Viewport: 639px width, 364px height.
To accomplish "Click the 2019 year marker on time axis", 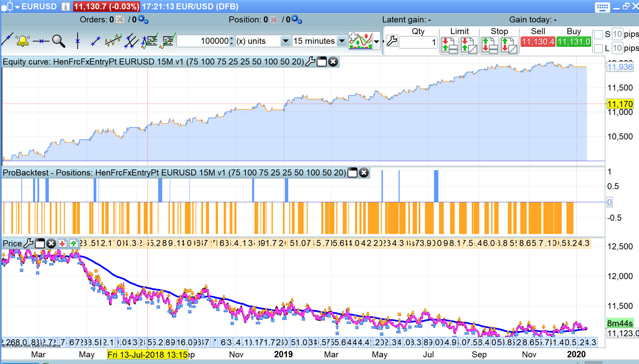I will [283, 354].
